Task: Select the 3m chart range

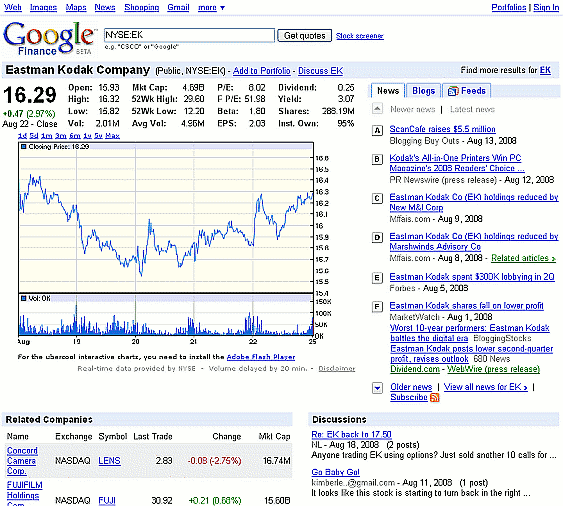Action: pos(61,136)
